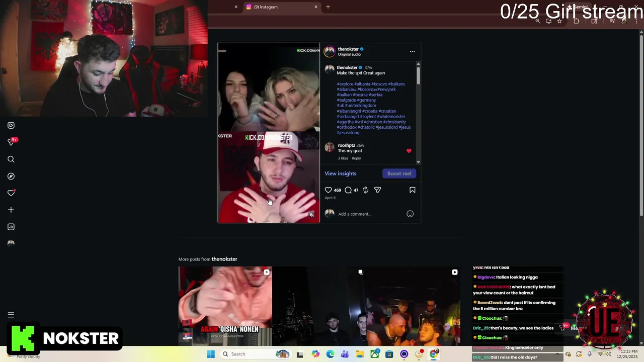
Task: Share the reel via paper plane icon
Action: point(378,190)
